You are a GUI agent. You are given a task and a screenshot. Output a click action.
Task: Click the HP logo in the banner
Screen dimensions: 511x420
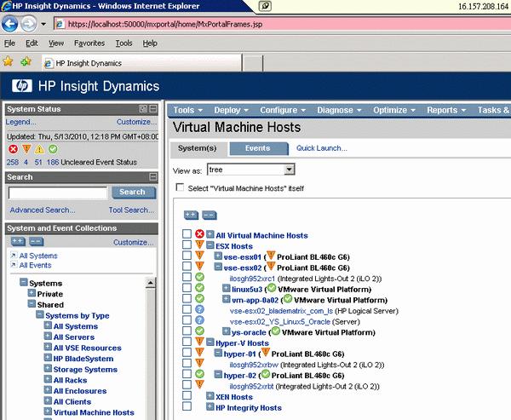click(x=22, y=86)
